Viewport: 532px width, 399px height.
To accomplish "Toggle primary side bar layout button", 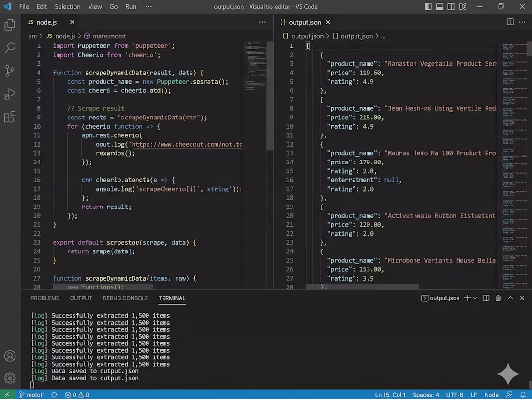I will tap(429, 7).
